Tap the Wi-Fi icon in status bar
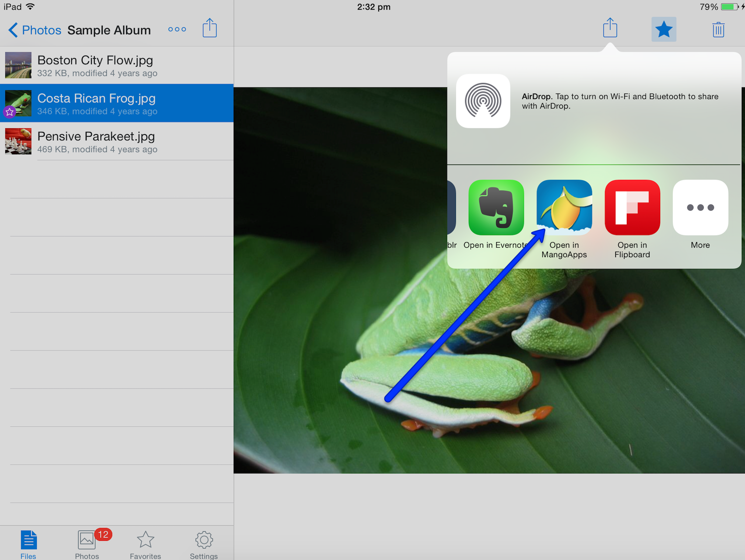The width and height of the screenshot is (745, 560). point(30,6)
